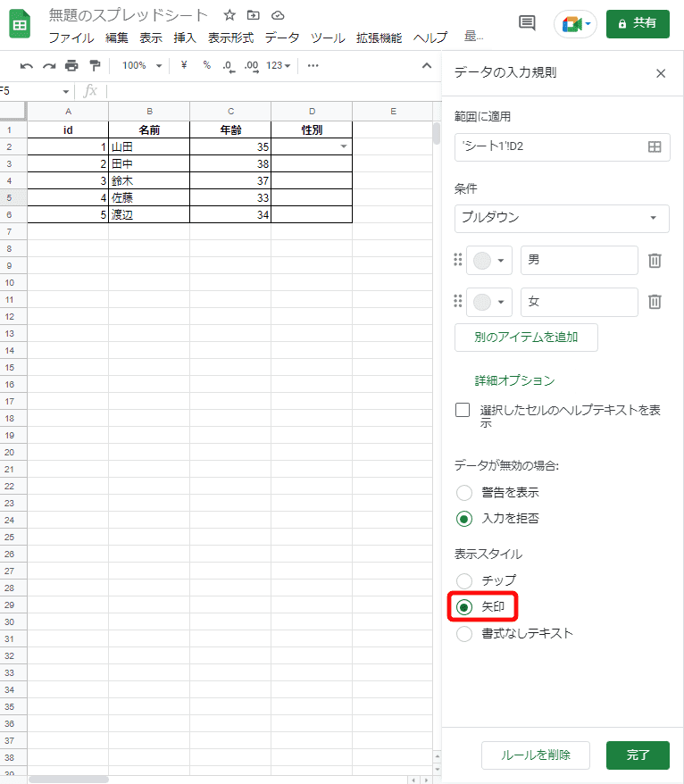This screenshot has width=684, height=784.
Task: Close the data validation panel
Action: pos(661,73)
